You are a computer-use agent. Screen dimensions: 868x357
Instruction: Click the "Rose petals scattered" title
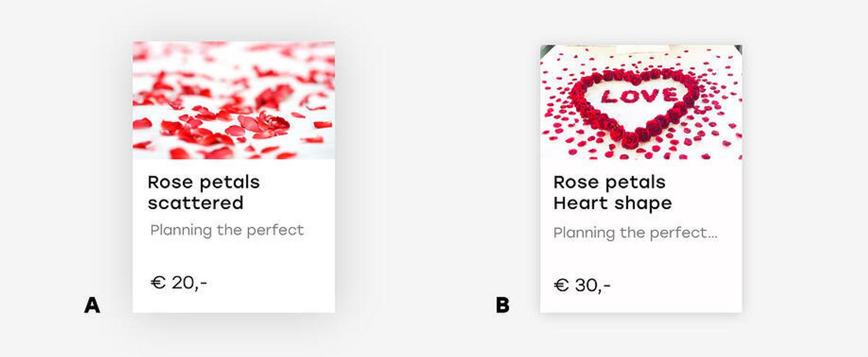(x=203, y=192)
